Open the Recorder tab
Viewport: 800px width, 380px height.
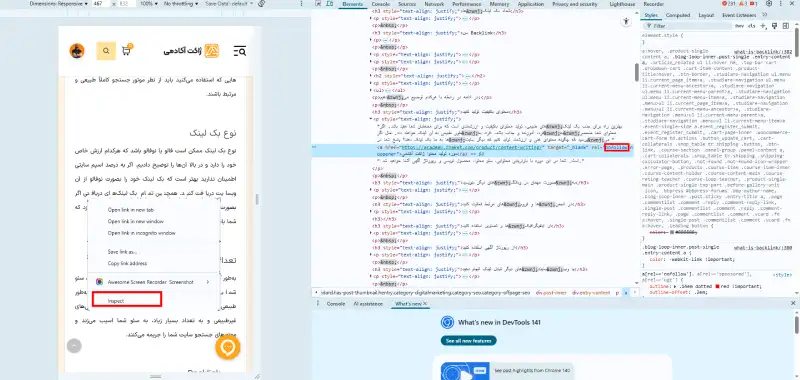[x=654, y=4]
